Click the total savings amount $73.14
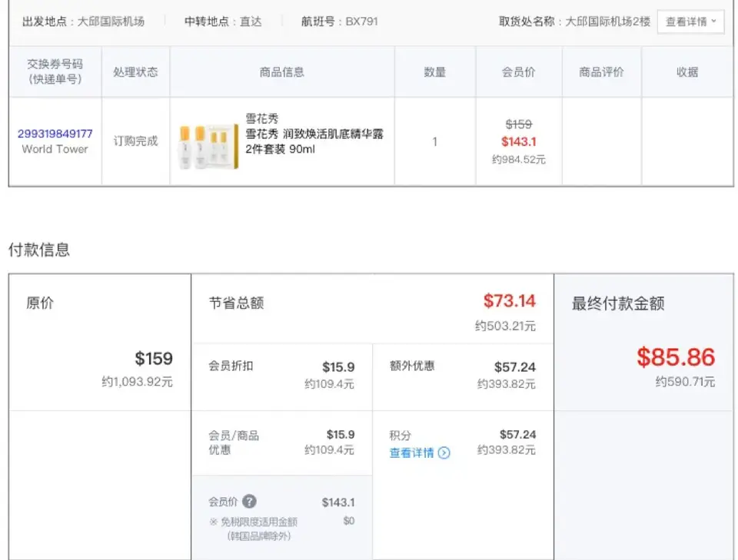Viewport: 738px width, 560px height. tap(510, 301)
